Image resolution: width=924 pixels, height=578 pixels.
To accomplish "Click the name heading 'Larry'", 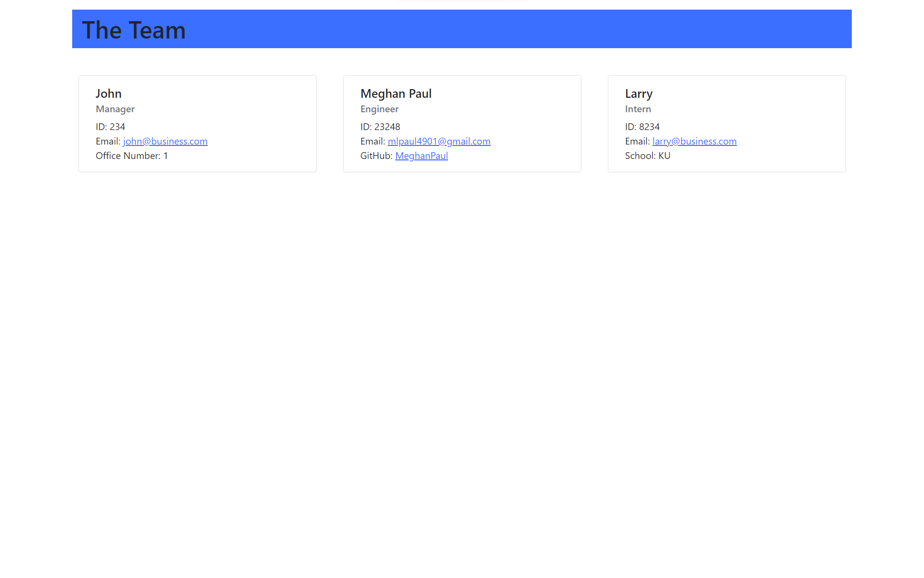I will tap(639, 93).
